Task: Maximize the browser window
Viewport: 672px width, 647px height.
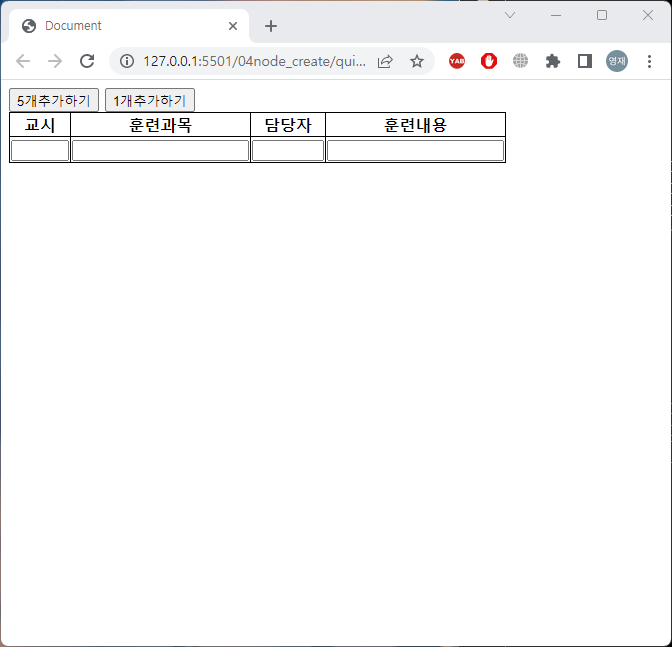Action: point(602,15)
